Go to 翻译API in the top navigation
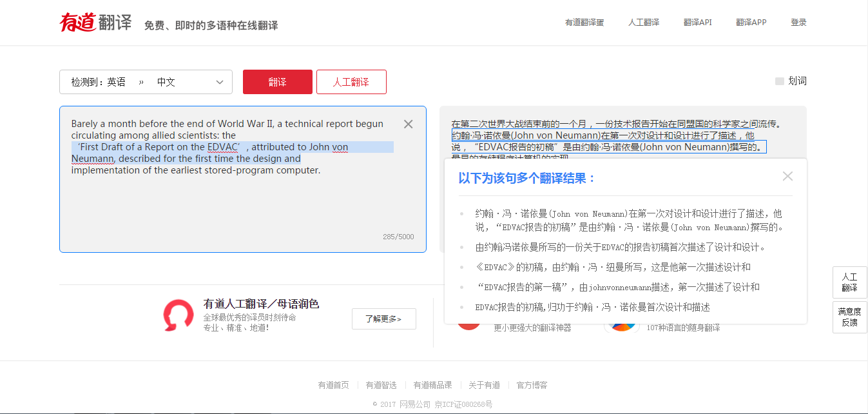 697,23
